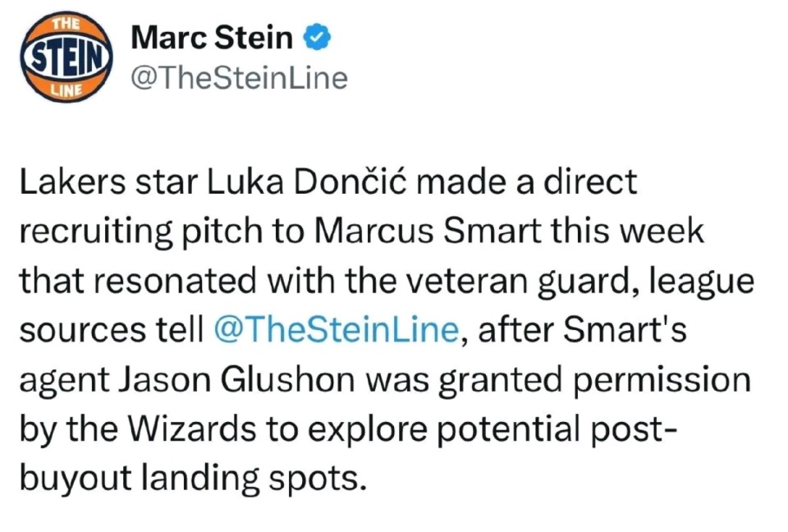Follow the blue @TheSteinLine mention in tweet text

337,330
